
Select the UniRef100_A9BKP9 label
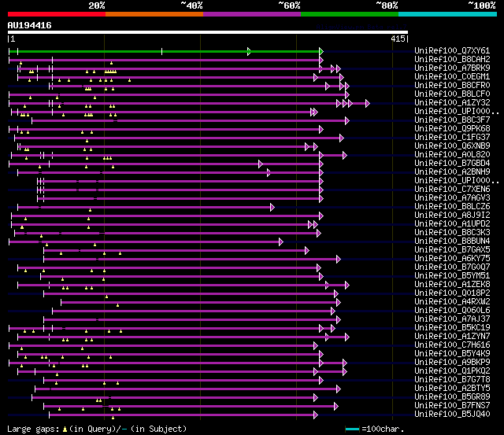pos(452,363)
